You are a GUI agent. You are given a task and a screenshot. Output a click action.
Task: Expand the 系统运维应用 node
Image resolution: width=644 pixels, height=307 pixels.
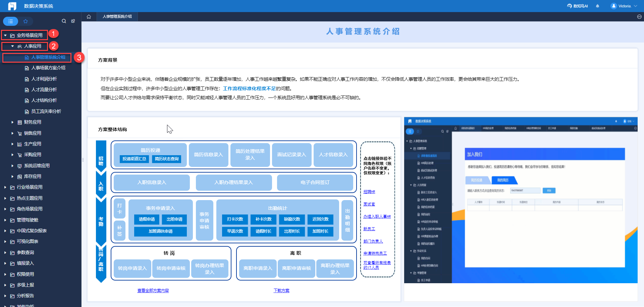[x=12, y=166]
